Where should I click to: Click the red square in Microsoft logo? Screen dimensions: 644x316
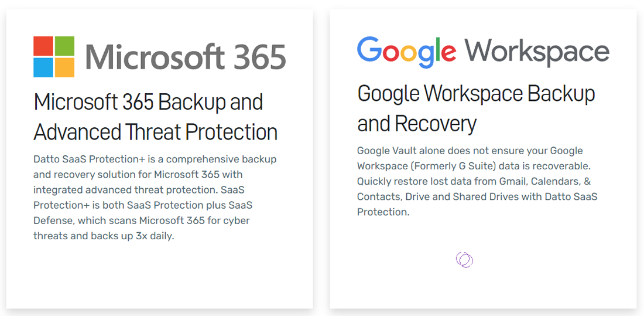click(x=43, y=46)
